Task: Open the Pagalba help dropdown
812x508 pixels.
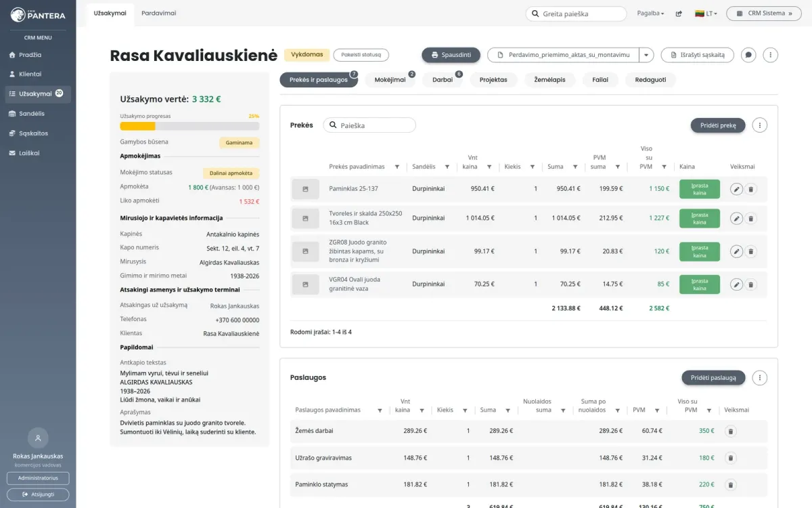Action: pyautogui.click(x=651, y=14)
